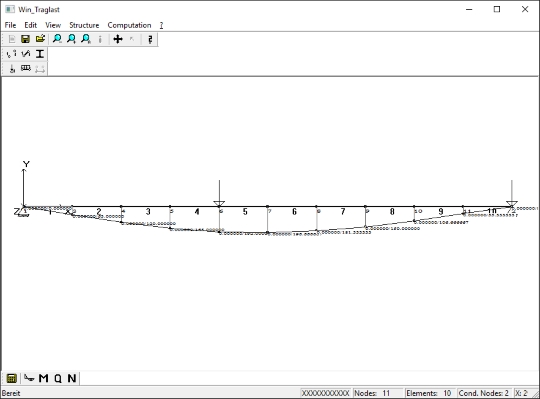The image size is (540, 399).
Task: Click the Win_Traglast title bar app icon
Action: (10, 9)
